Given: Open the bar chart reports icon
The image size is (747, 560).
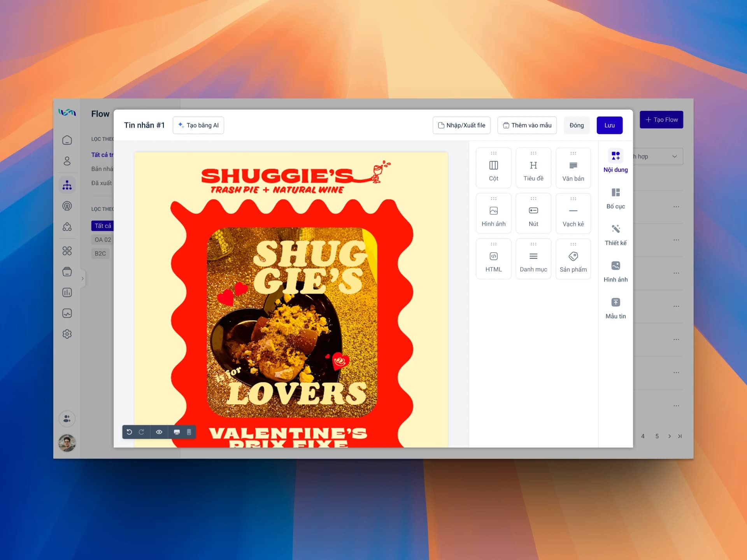Looking at the screenshot, I should pyautogui.click(x=67, y=292).
